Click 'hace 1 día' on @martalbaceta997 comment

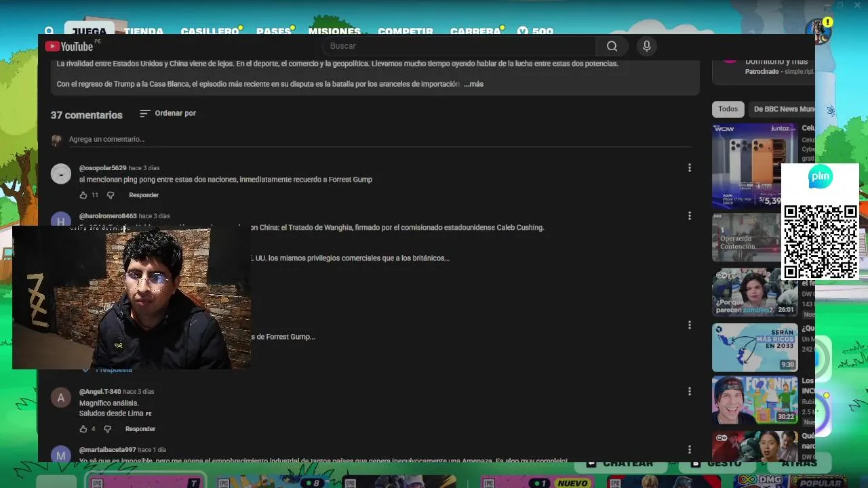click(152, 450)
